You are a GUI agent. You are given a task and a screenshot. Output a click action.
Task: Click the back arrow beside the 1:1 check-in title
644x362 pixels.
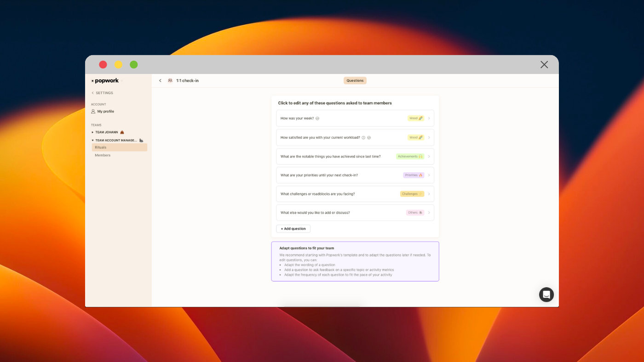click(160, 80)
